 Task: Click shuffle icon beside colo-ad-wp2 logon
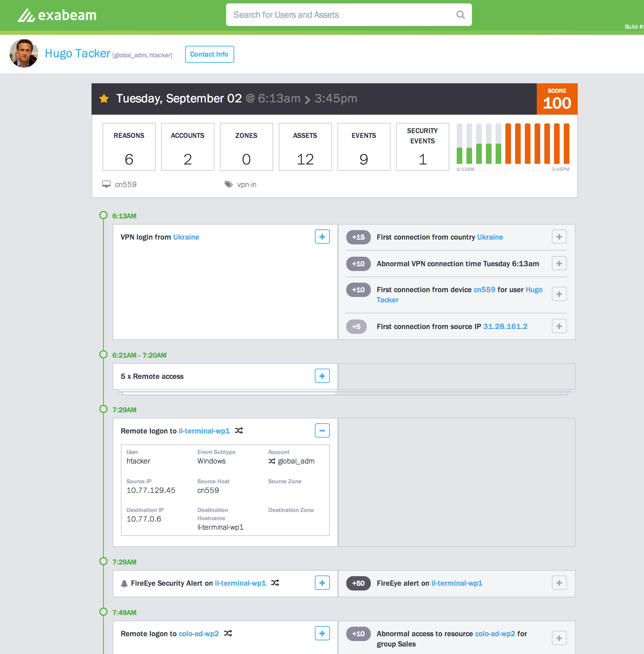pyautogui.click(x=228, y=634)
